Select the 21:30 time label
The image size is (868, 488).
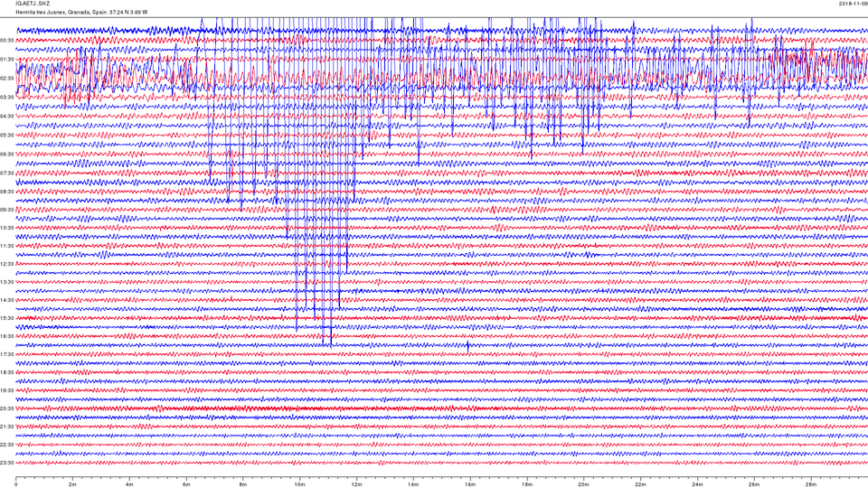(7, 427)
